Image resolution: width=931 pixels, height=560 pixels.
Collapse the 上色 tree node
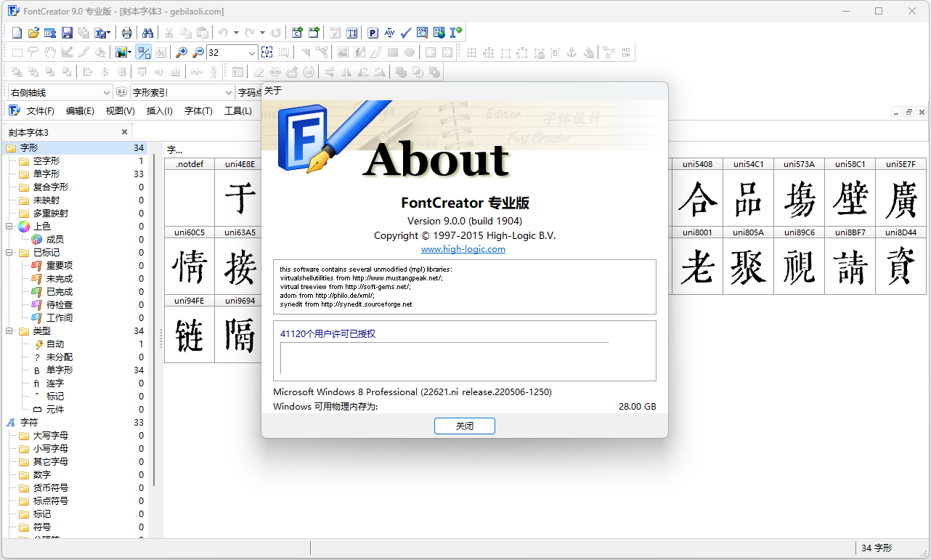click(x=10, y=227)
